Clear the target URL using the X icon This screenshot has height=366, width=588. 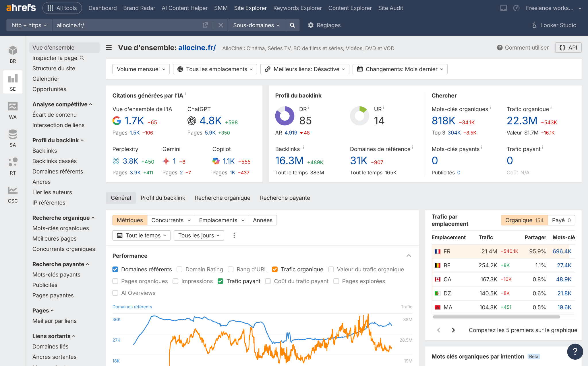220,25
